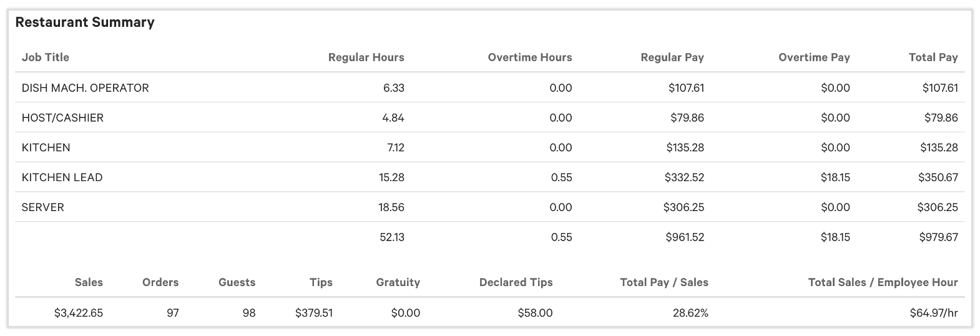Click the Regular Pay column header
The height and width of the screenshot is (336, 980).
pos(672,57)
